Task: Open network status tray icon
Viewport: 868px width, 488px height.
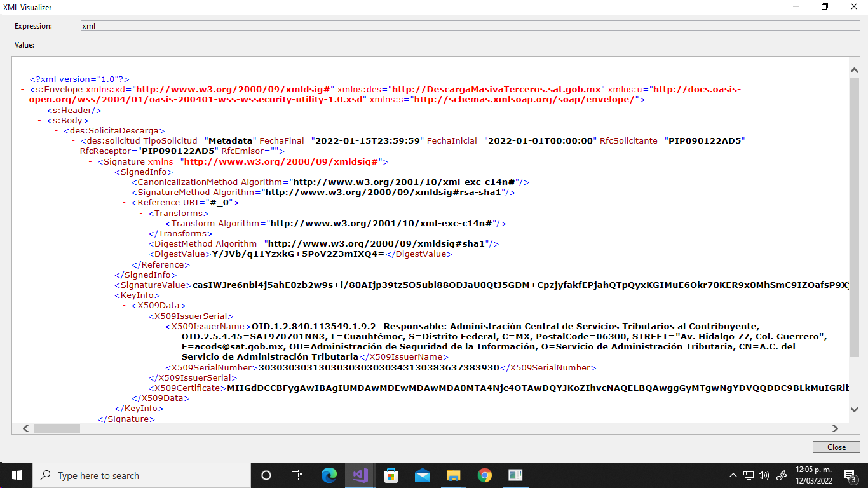Action: coord(749,475)
